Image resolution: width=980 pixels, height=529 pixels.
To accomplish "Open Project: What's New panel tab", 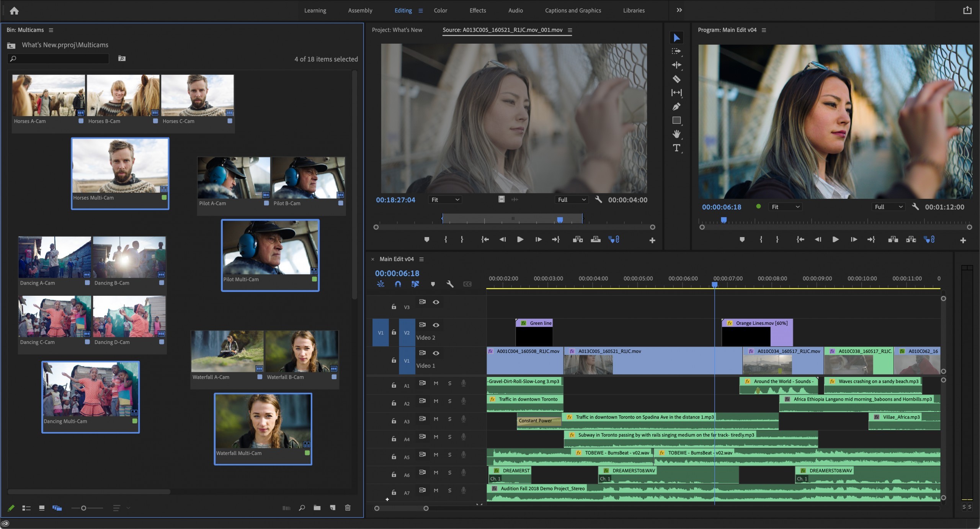I will [397, 30].
